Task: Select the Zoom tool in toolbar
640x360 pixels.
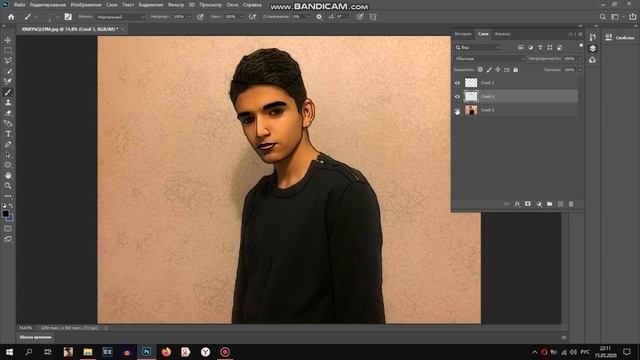Action: point(8,186)
